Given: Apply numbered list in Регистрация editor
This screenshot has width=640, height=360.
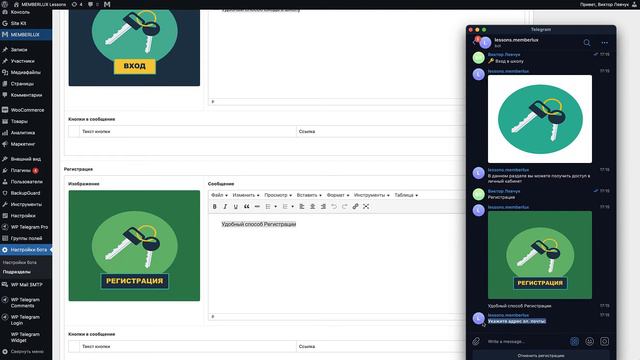Looking at the screenshot, I should click(x=285, y=207).
